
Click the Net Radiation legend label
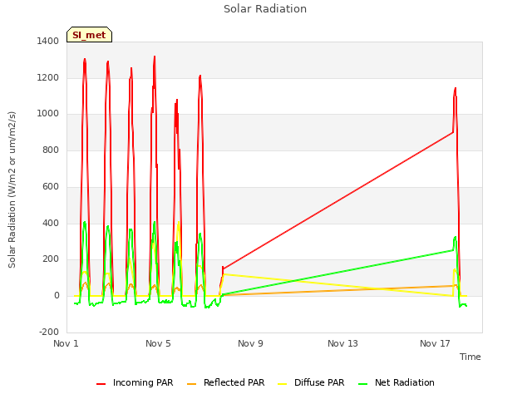(x=405, y=382)
